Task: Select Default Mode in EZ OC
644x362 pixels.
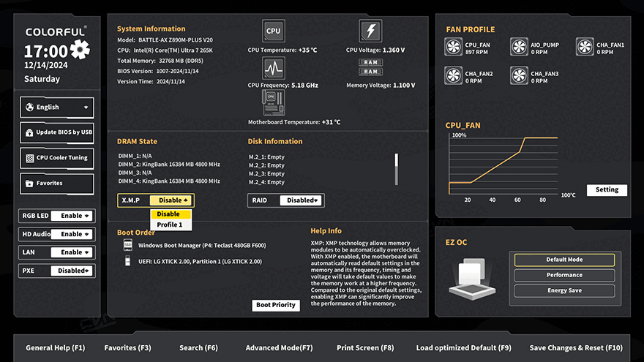Action: (564, 260)
